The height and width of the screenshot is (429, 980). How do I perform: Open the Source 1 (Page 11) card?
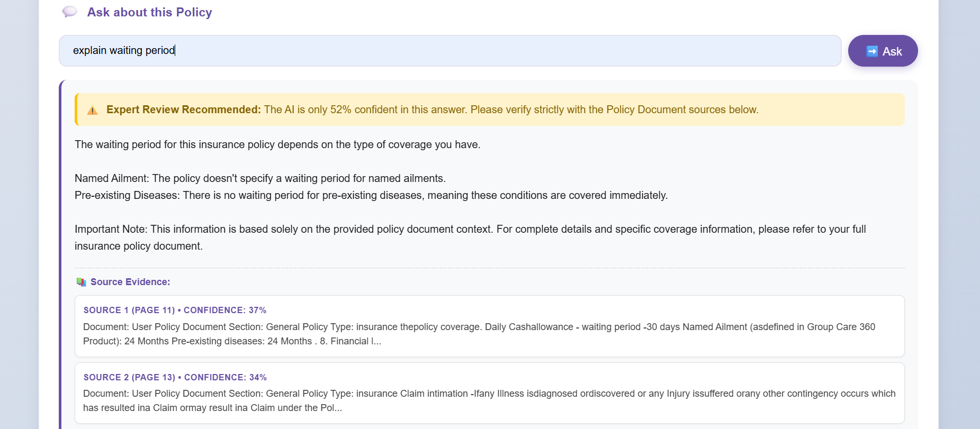[490, 326]
